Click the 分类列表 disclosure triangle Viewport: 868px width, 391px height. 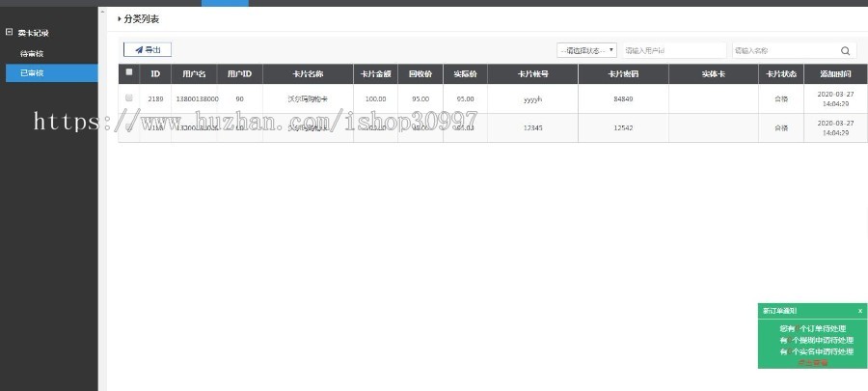pyautogui.click(x=119, y=18)
